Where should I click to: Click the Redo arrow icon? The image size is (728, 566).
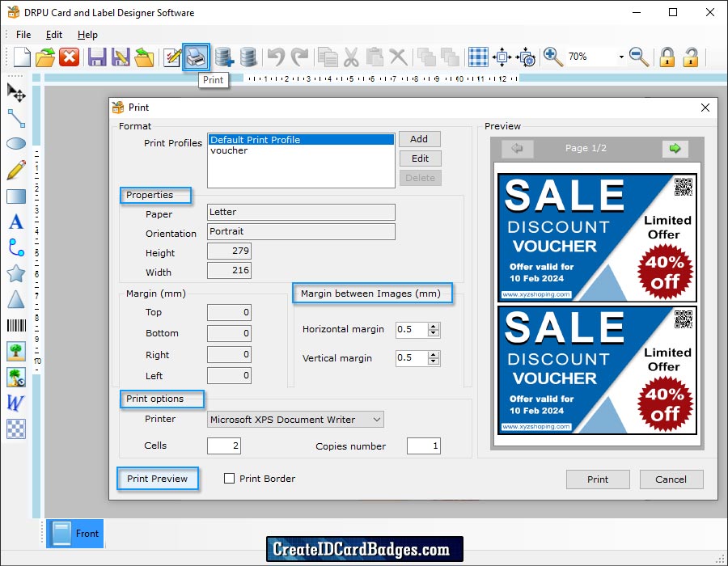(x=299, y=57)
